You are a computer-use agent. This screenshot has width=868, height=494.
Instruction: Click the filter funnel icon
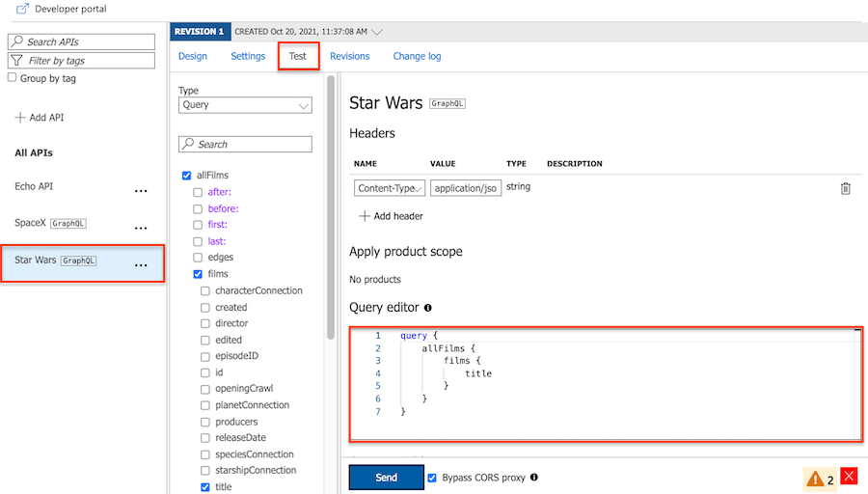[x=17, y=61]
